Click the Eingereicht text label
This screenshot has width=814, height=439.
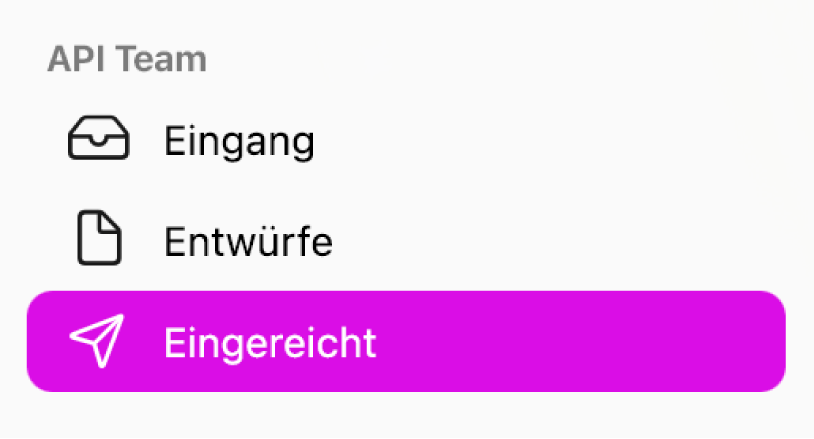[x=270, y=343]
